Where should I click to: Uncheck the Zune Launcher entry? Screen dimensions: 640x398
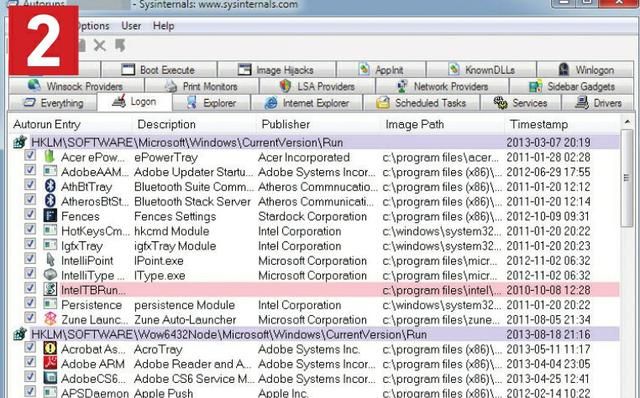pyautogui.click(x=30, y=318)
